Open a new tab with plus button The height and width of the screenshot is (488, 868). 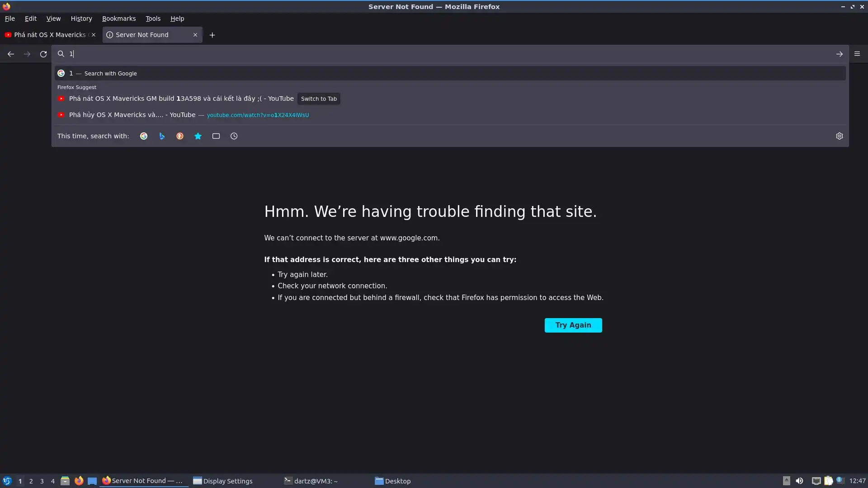(x=212, y=35)
